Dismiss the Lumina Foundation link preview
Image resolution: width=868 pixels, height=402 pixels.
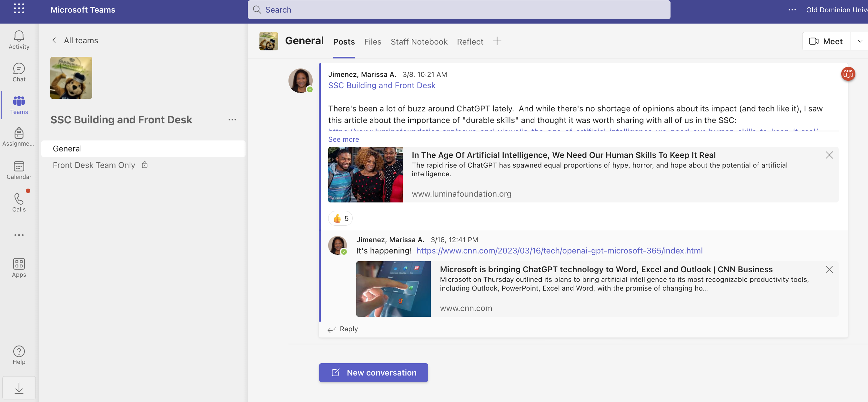(829, 155)
